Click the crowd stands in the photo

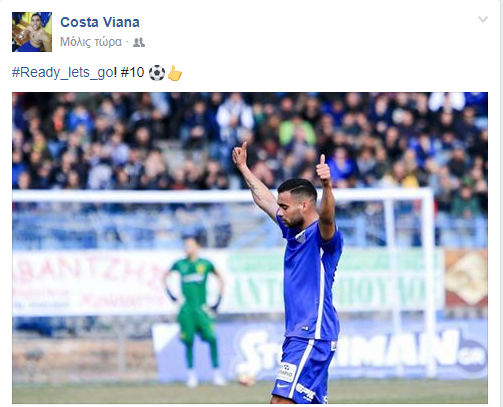click(250, 140)
